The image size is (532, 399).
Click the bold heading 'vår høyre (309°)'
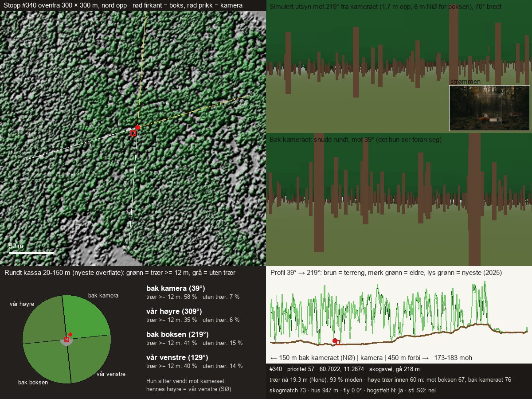coord(174,311)
